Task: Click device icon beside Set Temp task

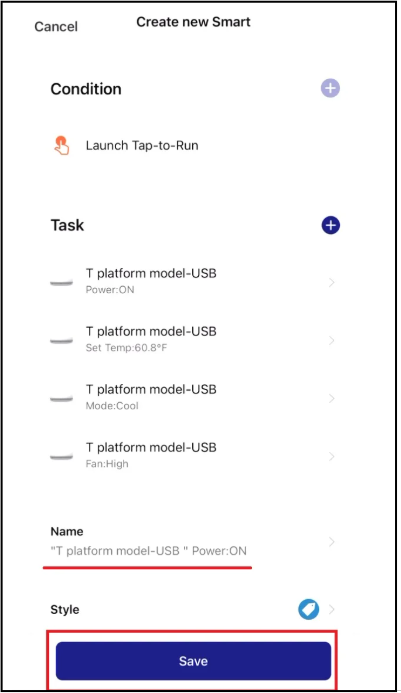Action: [61, 340]
